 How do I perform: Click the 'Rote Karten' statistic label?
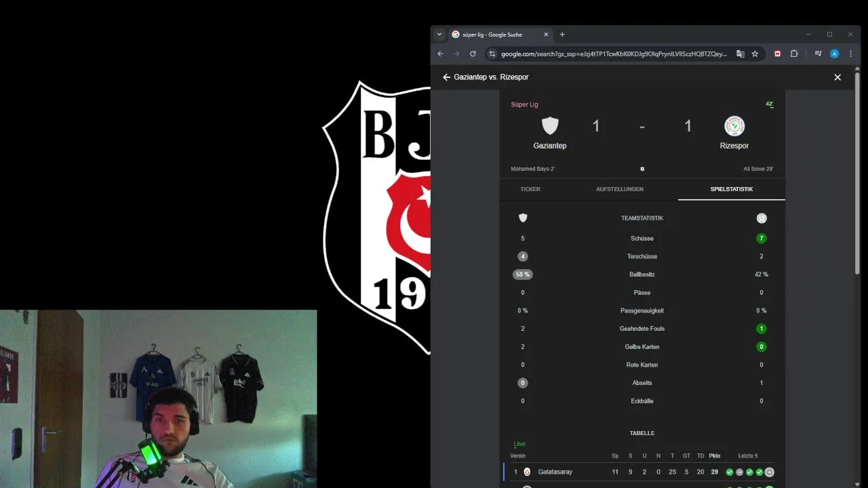(x=642, y=365)
